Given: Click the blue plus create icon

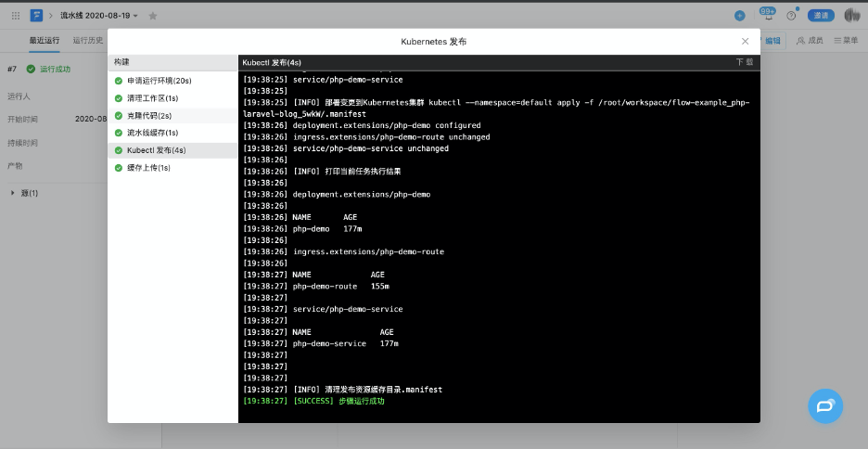Looking at the screenshot, I should (x=740, y=16).
